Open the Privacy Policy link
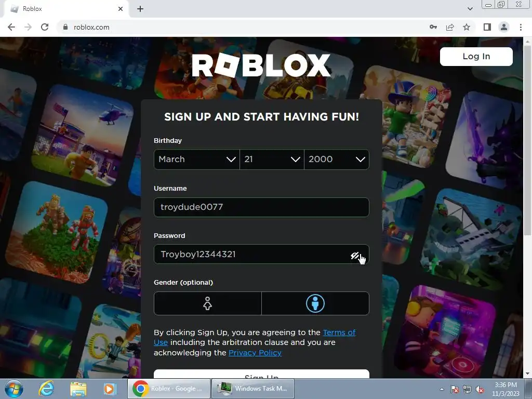This screenshot has height=399, width=532. pyautogui.click(x=255, y=353)
